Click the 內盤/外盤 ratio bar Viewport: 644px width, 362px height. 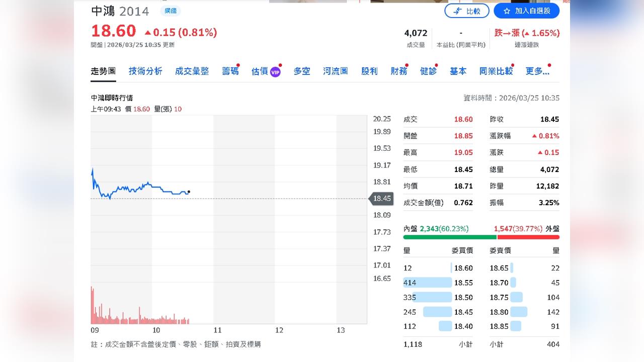480,236
